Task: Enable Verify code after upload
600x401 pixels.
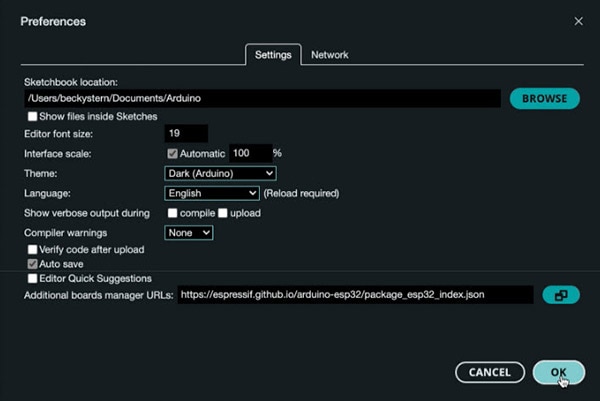Action: 33,249
